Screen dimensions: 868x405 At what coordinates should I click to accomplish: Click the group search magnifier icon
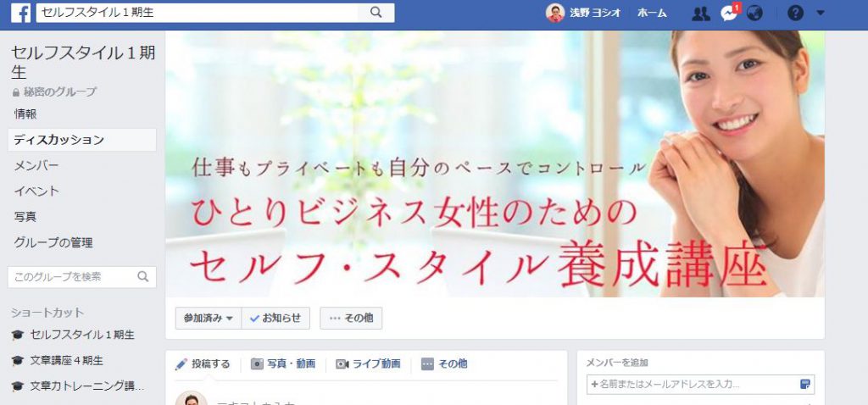[142, 277]
